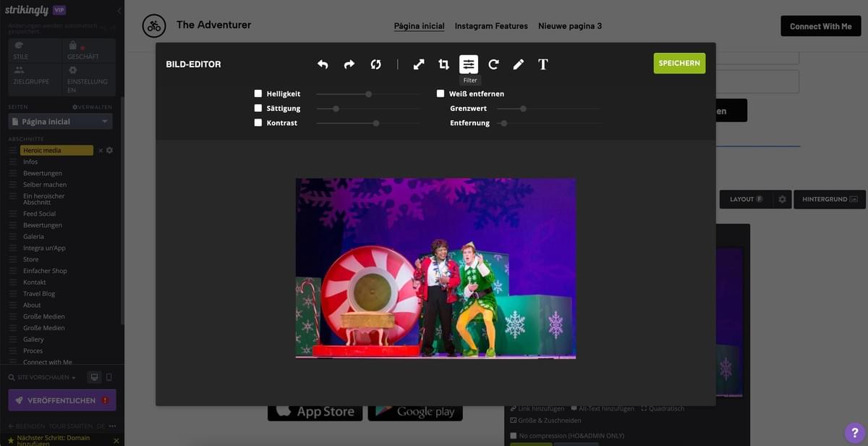Grab the drag handle beside Infos
This screenshot has width=868, height=446.
[x=12, y=162]
